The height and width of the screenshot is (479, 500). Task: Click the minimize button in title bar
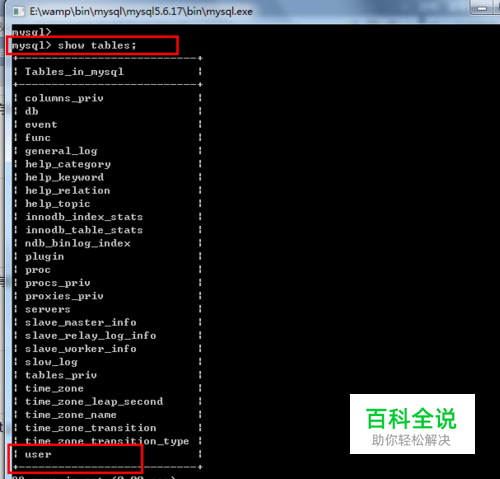click(481, 8)
